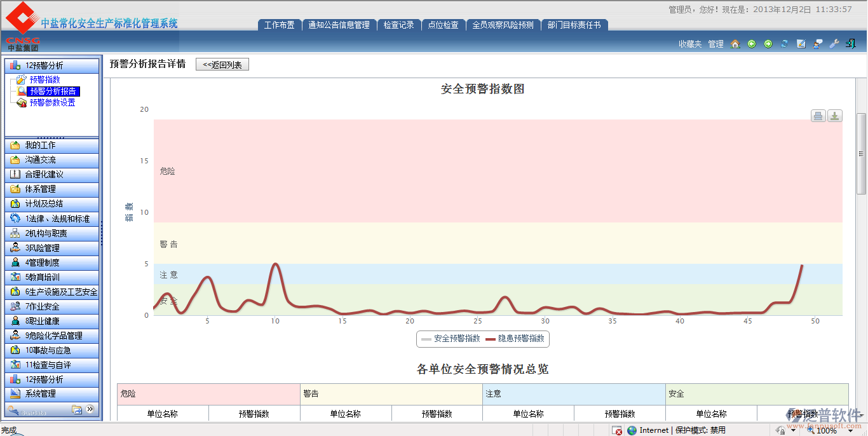868x436 pixels.
Task: Open 10事故与应急 in the sidebar
Action: [52, 350]
